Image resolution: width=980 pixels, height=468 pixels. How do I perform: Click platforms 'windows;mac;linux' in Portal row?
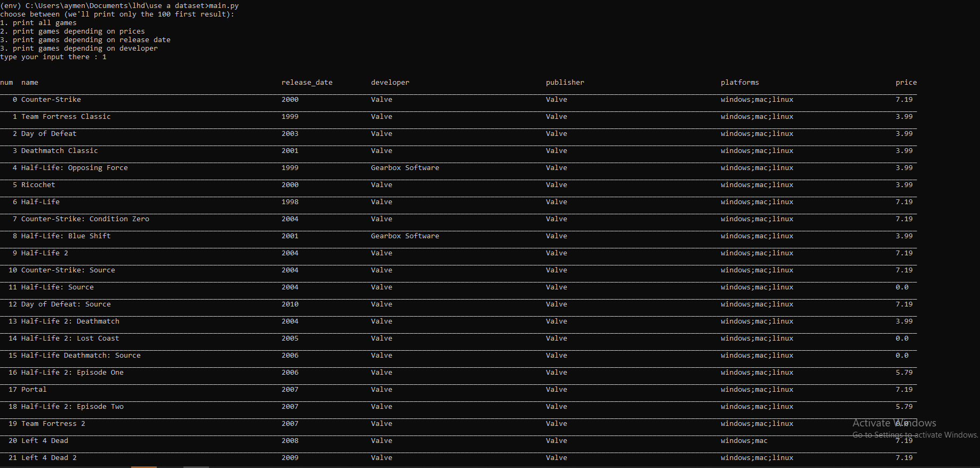pos(757,390)
